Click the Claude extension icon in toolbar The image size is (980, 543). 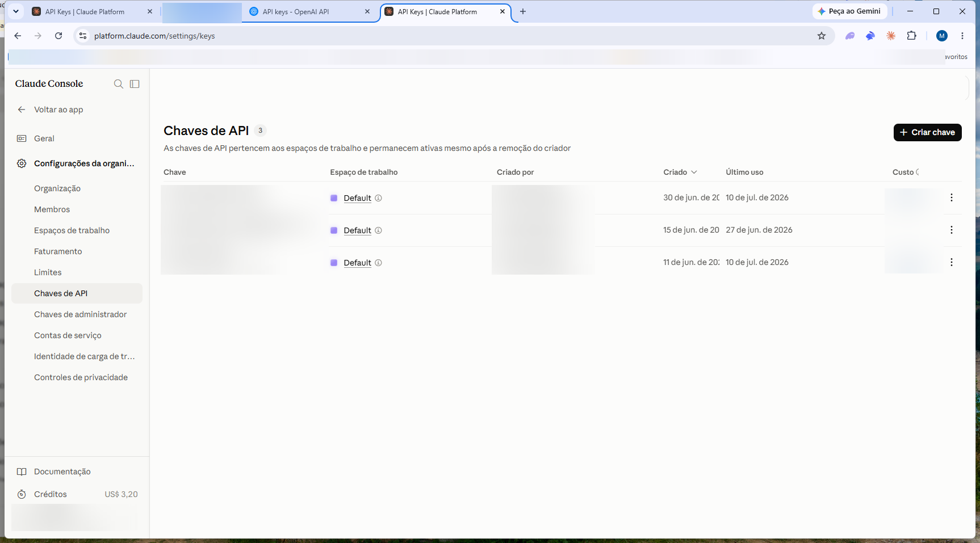(x=891, y=36)
